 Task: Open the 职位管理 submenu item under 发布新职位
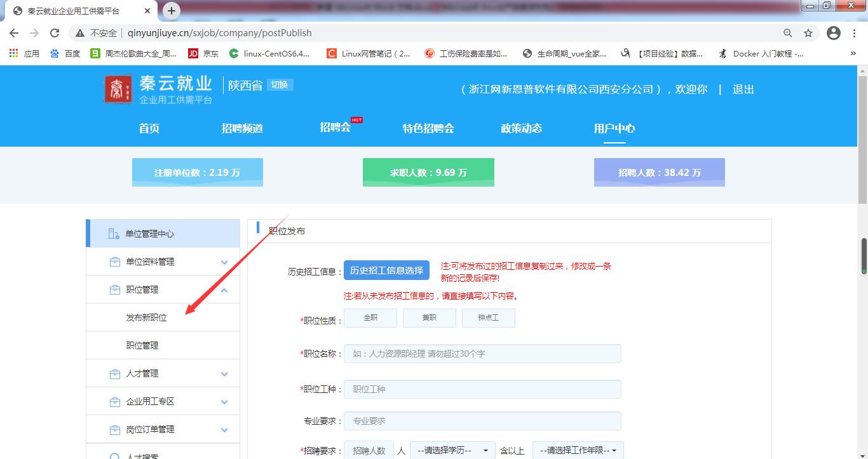pyautogui.click(x=142, y=345)
